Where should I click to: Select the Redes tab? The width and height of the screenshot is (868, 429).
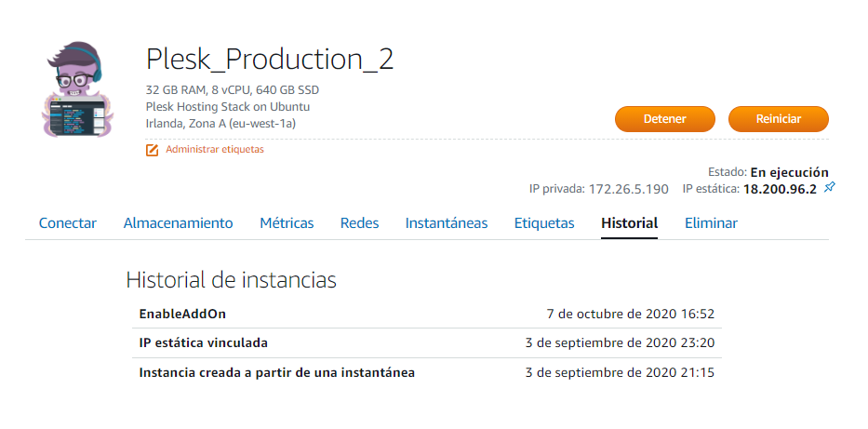pos(359,223)
